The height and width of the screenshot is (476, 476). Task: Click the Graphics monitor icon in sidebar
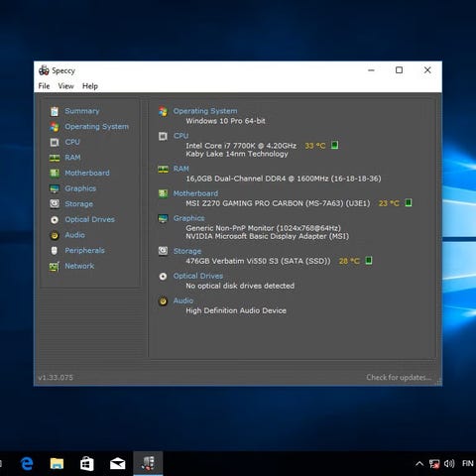coord(55,188)
